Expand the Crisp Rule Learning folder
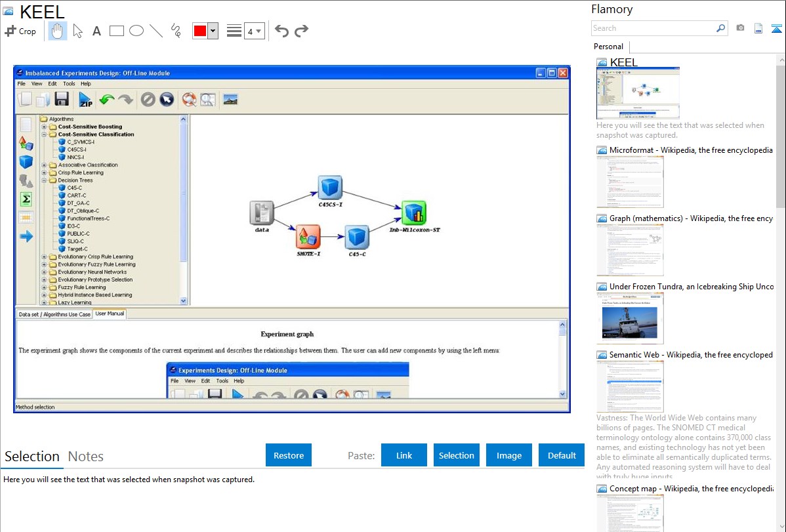This screenshot has width=786, height=532. [x=44, y=173]
